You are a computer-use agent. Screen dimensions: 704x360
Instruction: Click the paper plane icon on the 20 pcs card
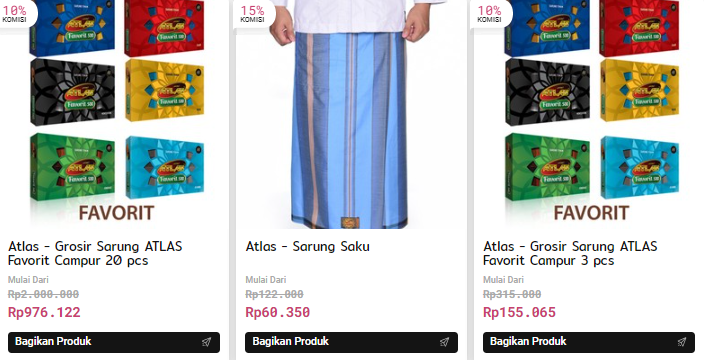(x=207, y=342)
